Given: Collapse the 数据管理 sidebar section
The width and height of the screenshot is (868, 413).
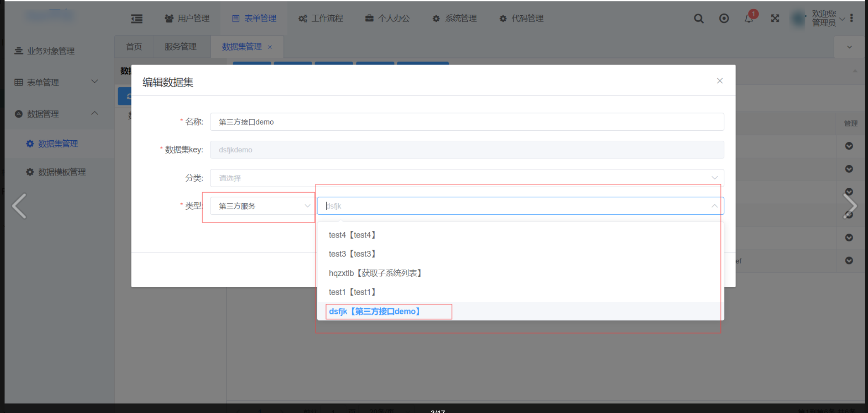Looking at the screenshot, I should point(95,113).
